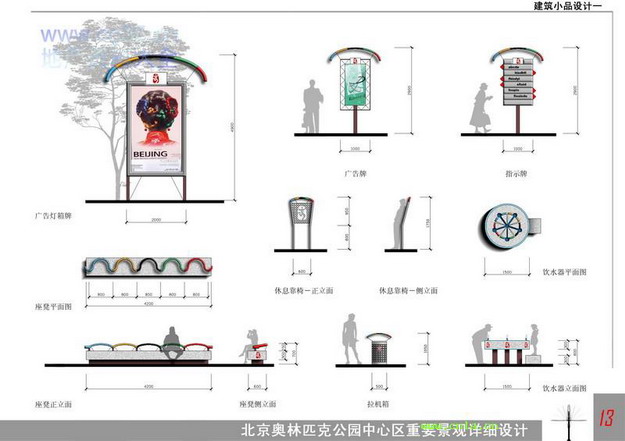The width and height of the screenshot is (625, 441).
Task: Select the circular drinking fountain plan drawing
Action: tap(509, 228)
